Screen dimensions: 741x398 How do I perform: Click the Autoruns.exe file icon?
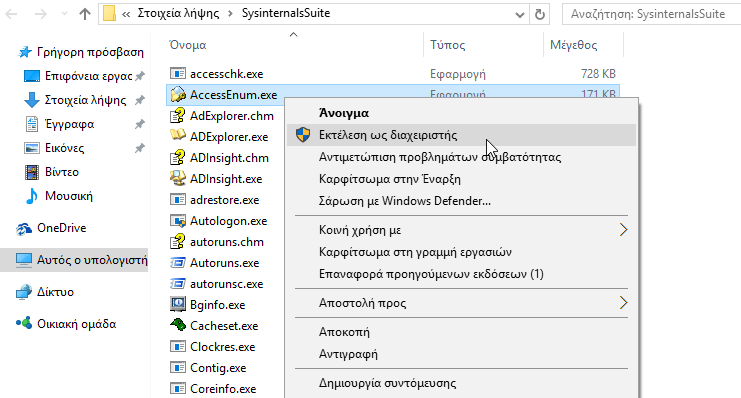pyautogui.click(x=178, y=262)
